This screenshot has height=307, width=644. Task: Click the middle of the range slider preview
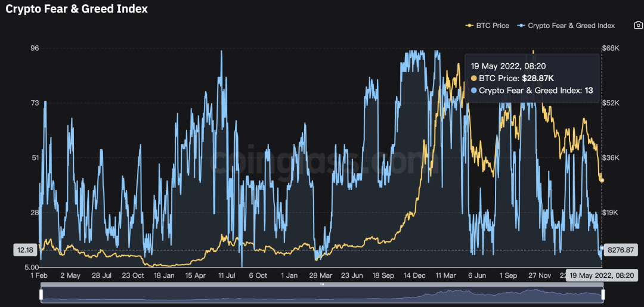(322, 294)
